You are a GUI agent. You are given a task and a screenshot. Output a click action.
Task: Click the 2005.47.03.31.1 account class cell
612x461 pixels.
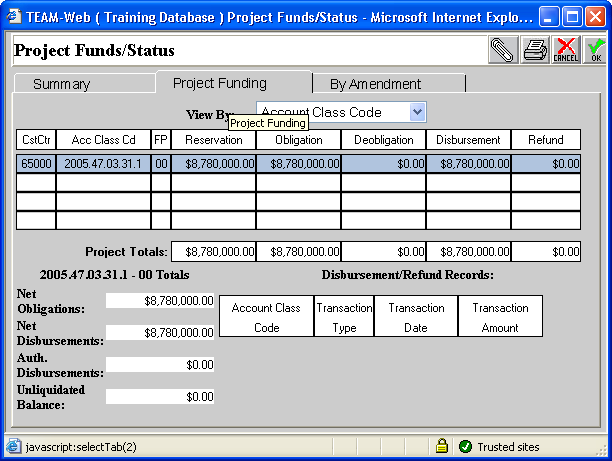click(103, 163)
